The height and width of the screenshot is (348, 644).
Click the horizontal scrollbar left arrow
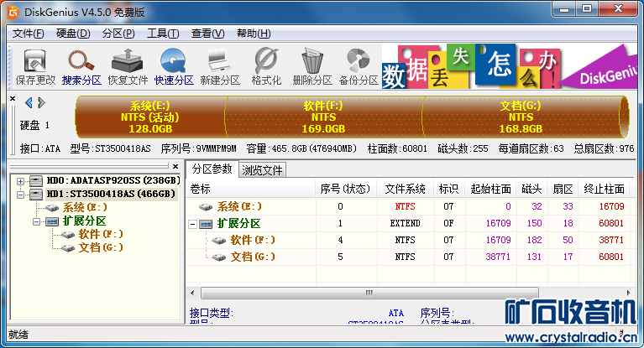(192, 293)
